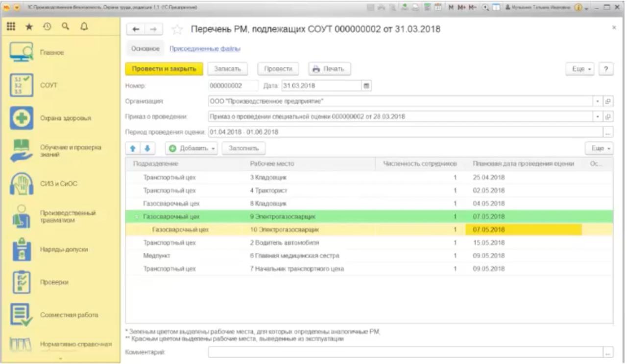Click Провести и закрыть button
627x364 pixels.
tap(164, 69)
